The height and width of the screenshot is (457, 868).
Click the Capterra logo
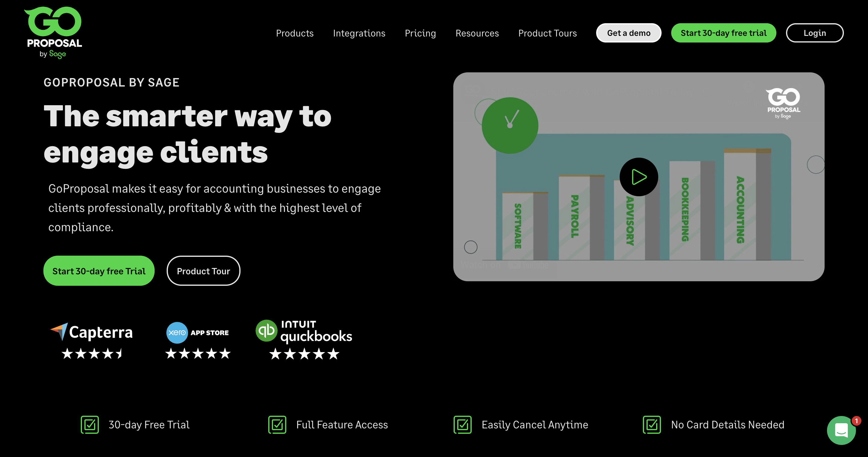point(92,332)
